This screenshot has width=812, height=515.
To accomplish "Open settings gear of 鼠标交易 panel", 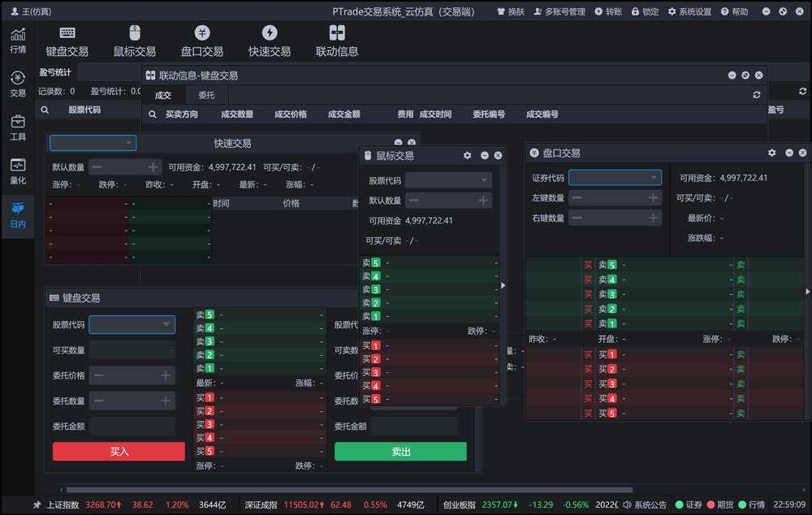I will [467, 155].
